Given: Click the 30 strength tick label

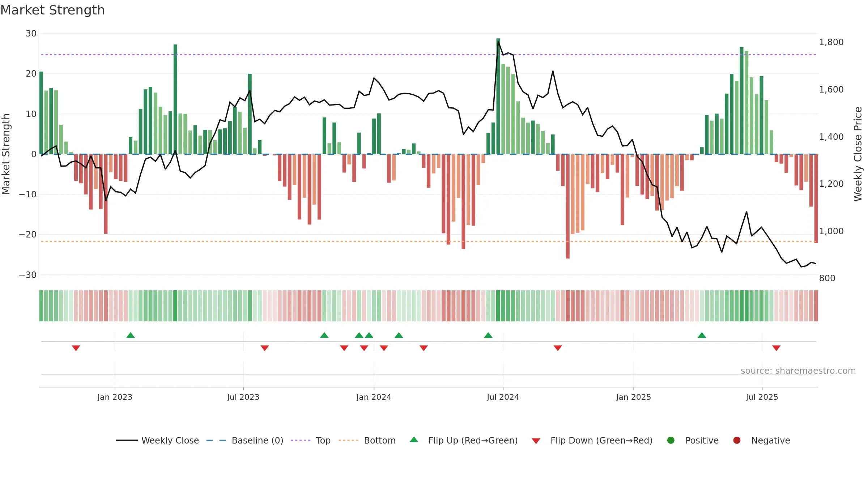Looking at the screenshot, I should (31, 34).
